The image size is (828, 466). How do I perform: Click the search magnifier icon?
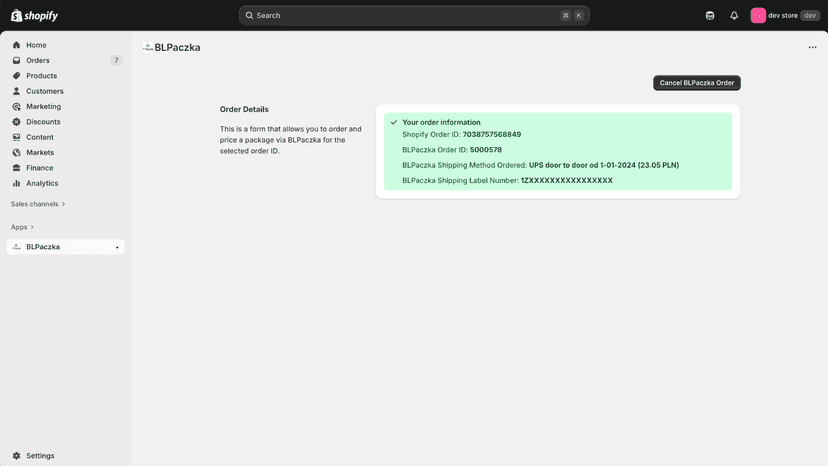249,15
